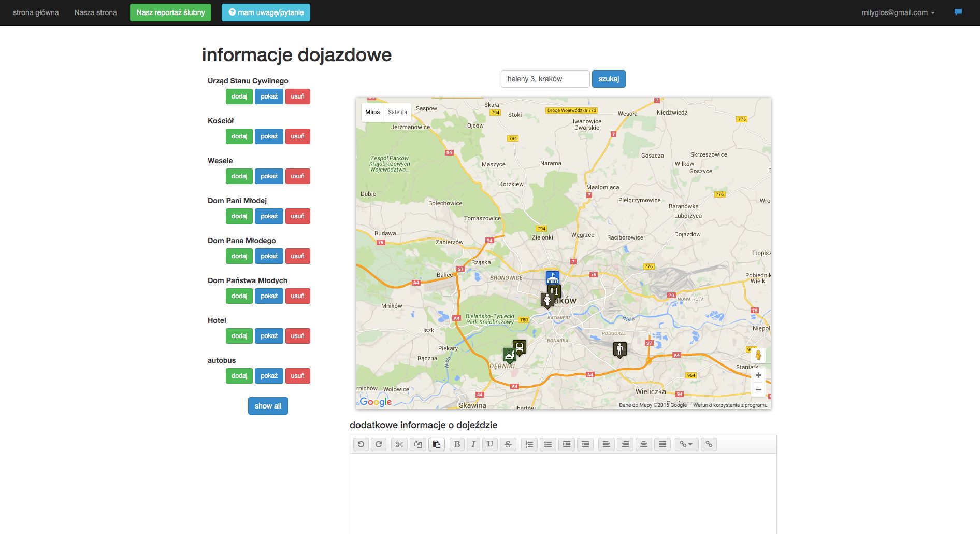This screenshot has height=534, width=980.
Task: Remove Urząd Stanu Cywilnego location
Action: 298,96
